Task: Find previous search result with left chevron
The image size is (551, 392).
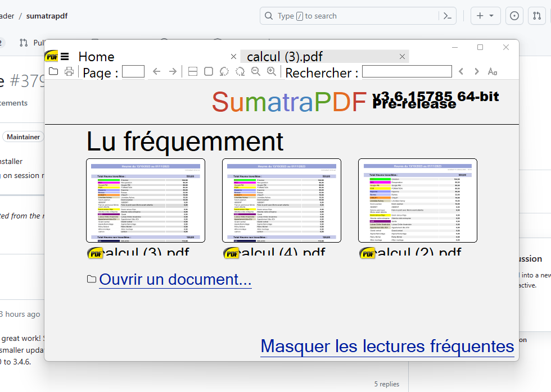Action: click(461, 72)
